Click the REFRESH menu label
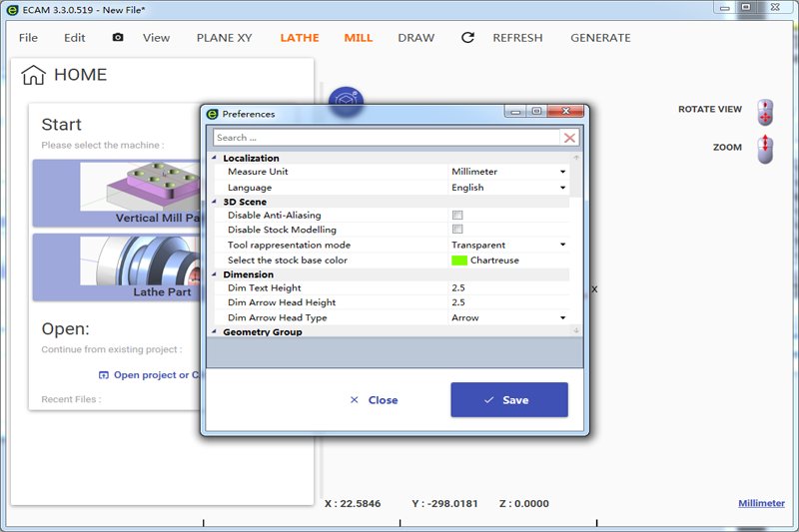Viewport: 799px width, 532px height. (517, 38)
